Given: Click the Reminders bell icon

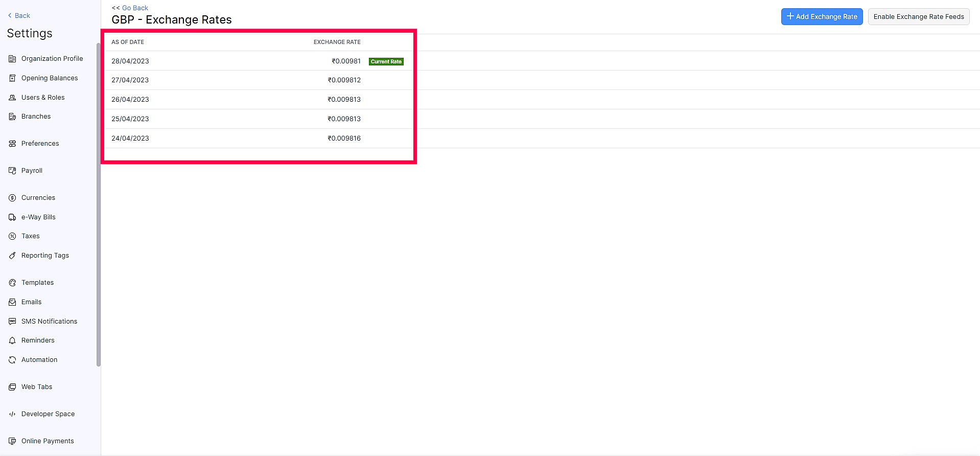Looking at the screenshot, I should click(12, 340).
